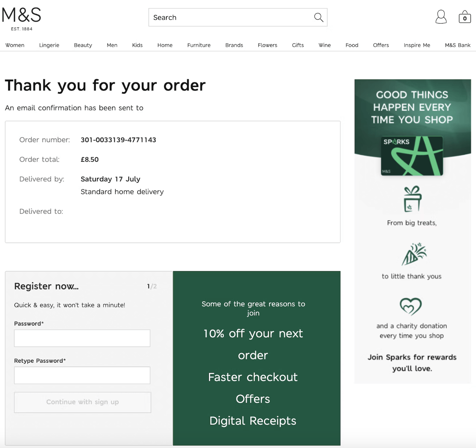Click the Retype Password field
The height and width of the screenshot is (448, 476).
82,375
